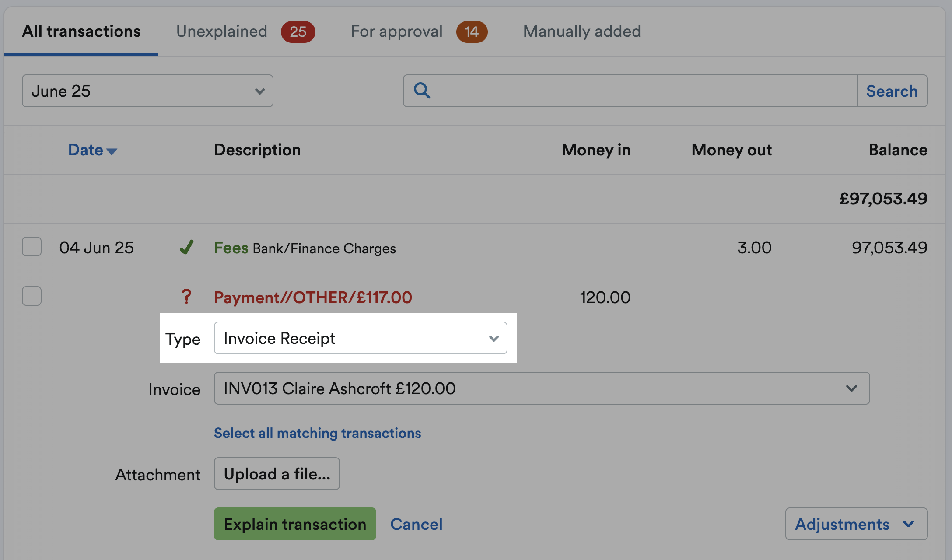The height and width of the screenshot is (560, 952).
Task: Cancel the transaction explanation
Action: (x=416, y=524)
